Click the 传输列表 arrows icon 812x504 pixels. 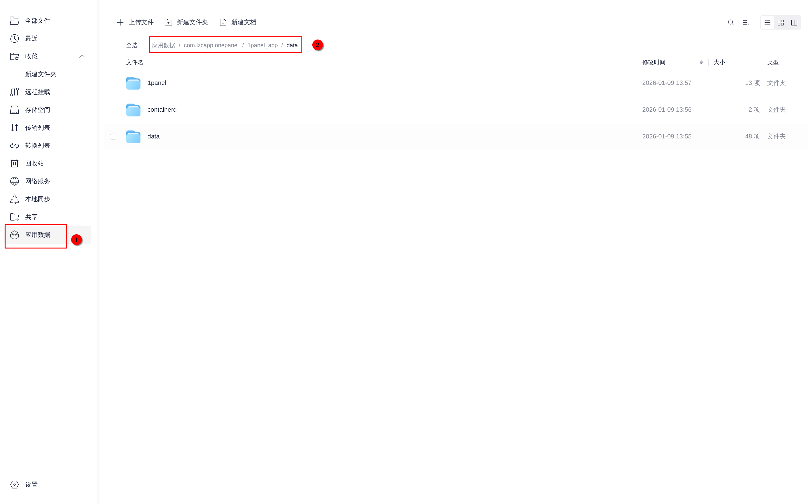(14, 128)
